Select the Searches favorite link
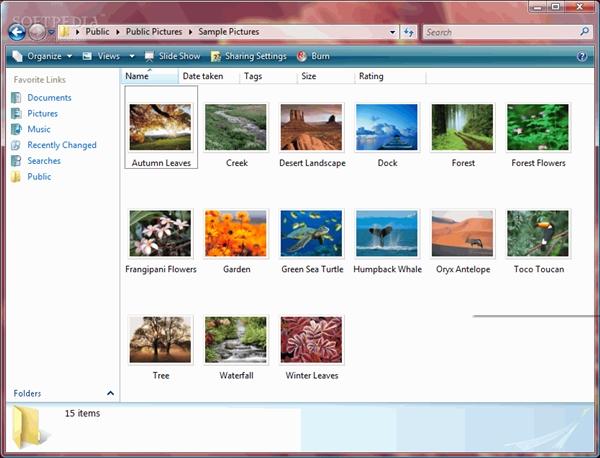 pos(44,161)
